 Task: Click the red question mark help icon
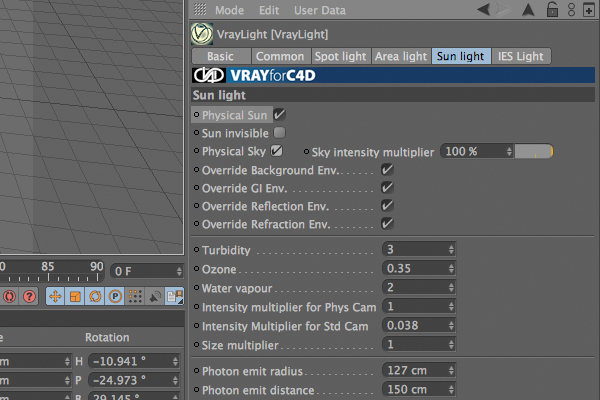pos(29,296)
